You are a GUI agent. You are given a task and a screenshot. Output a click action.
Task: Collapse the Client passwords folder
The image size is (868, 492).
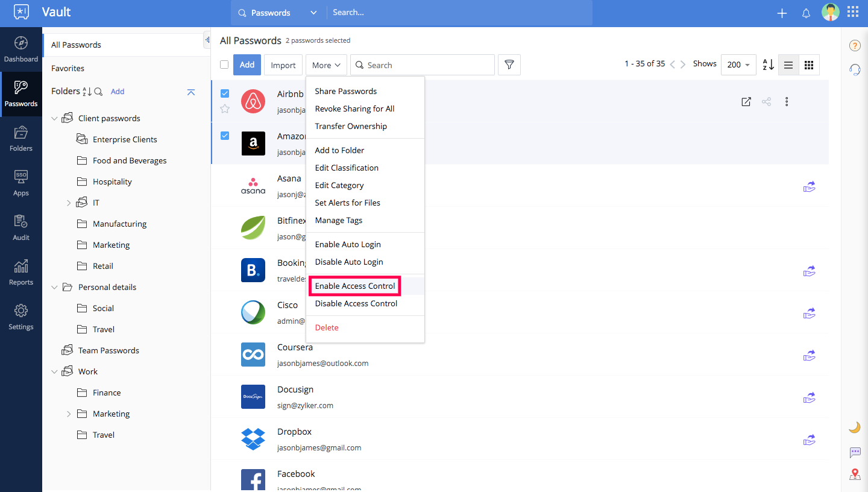click(54, 118)
